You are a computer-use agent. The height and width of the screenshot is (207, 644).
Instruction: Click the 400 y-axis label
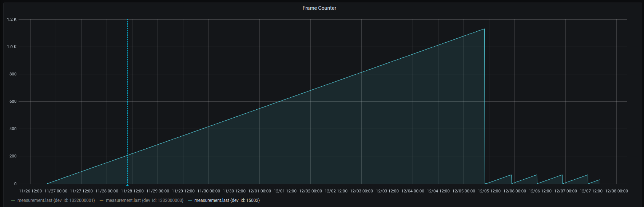coord(13,129)
